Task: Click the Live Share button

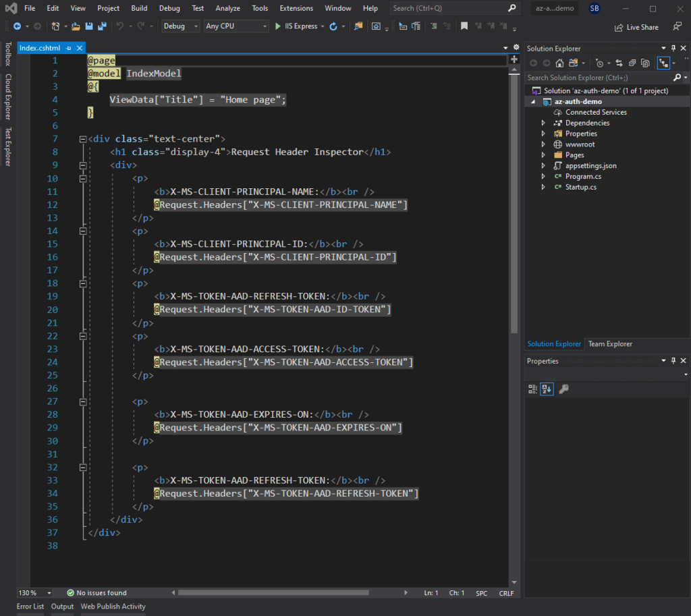Action: 637,27
